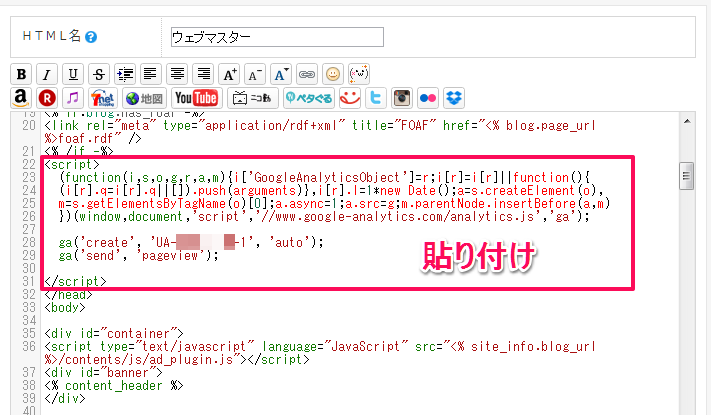Click the div id="container" line
The image size is (711, 415).
114,333
